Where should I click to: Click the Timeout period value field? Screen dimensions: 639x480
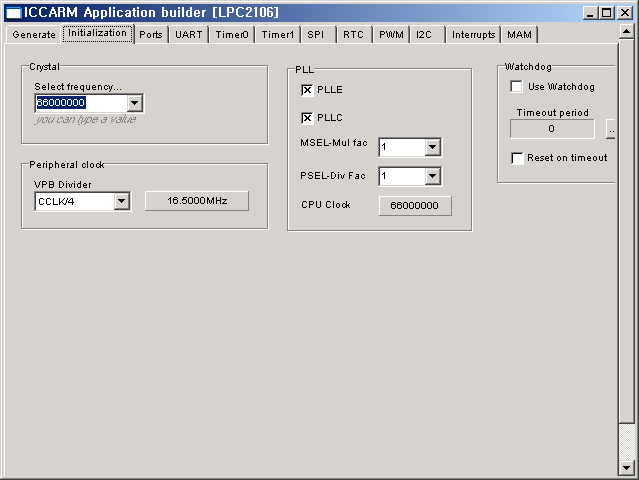click(x=552, y=129)
